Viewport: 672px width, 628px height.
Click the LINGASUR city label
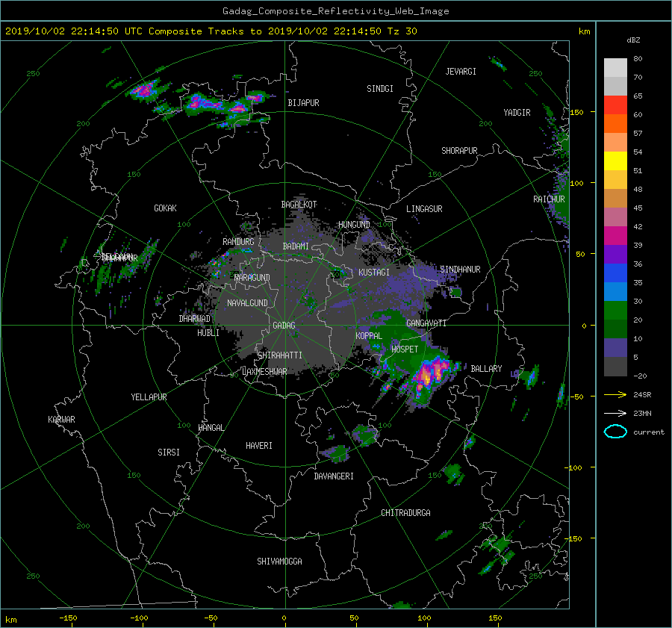[x=424, y=209]
